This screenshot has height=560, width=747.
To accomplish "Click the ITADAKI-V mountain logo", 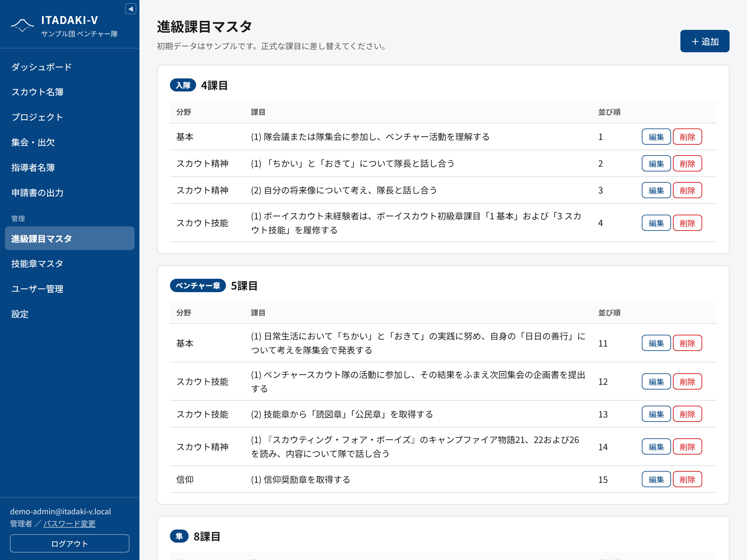I will (x=22, y=25).
